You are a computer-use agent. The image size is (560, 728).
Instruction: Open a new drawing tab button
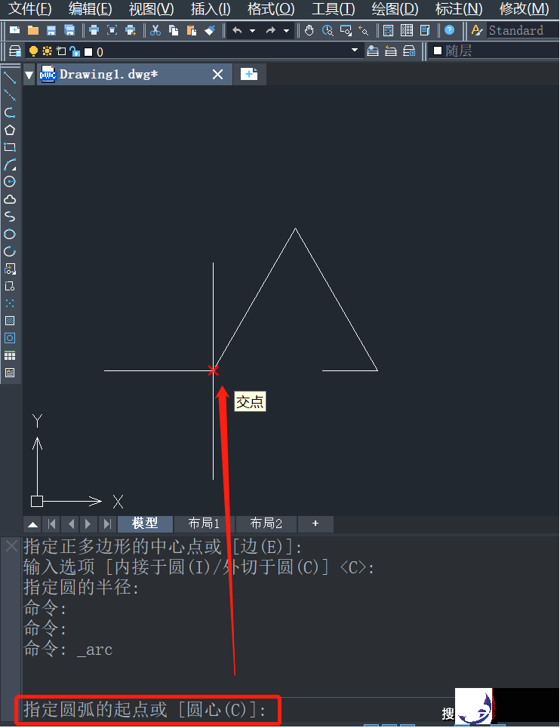[249, 74]
